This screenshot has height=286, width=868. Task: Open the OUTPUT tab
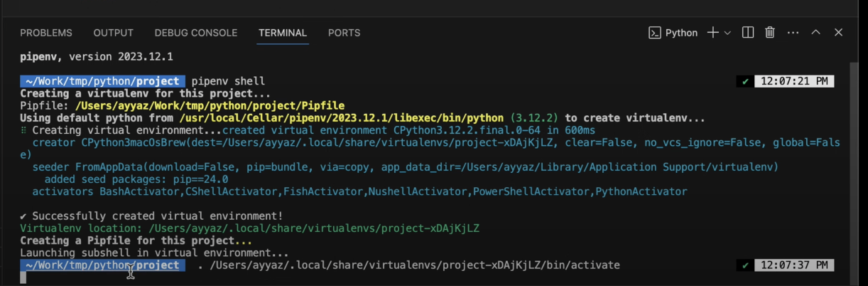click(114, 33)
